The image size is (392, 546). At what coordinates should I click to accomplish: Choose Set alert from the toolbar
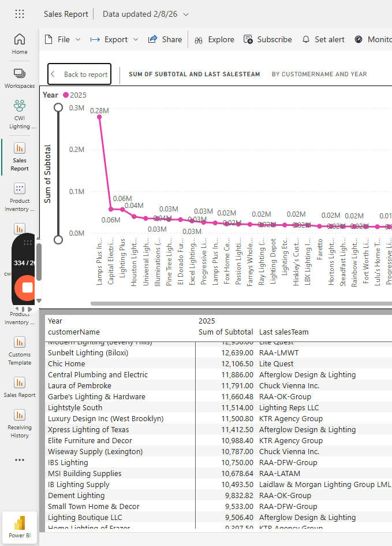(323, 40)
